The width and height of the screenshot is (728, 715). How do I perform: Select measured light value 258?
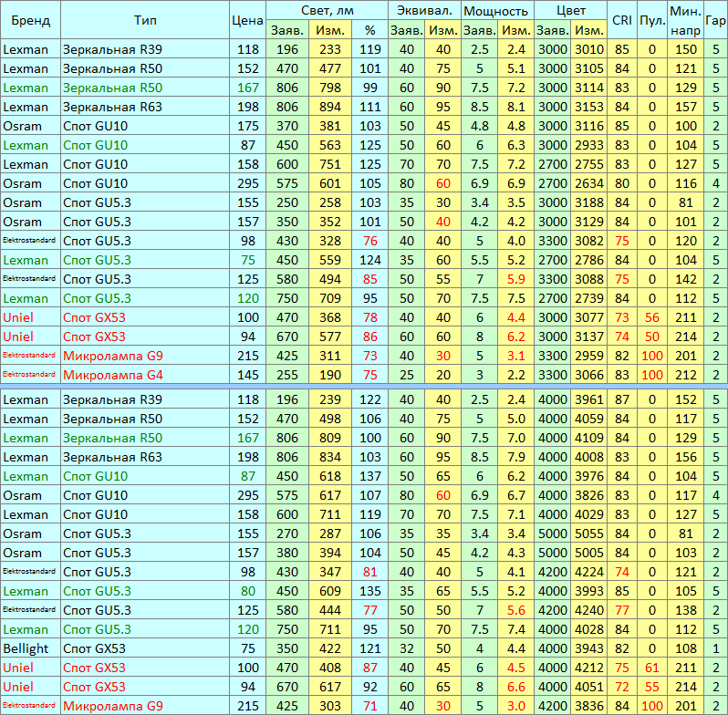[x=330, y=202]
